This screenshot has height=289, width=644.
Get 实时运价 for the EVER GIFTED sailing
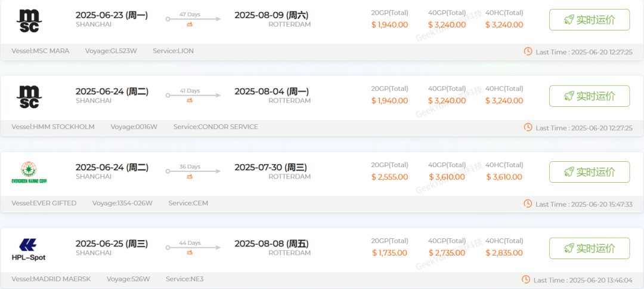coord(589,172)
